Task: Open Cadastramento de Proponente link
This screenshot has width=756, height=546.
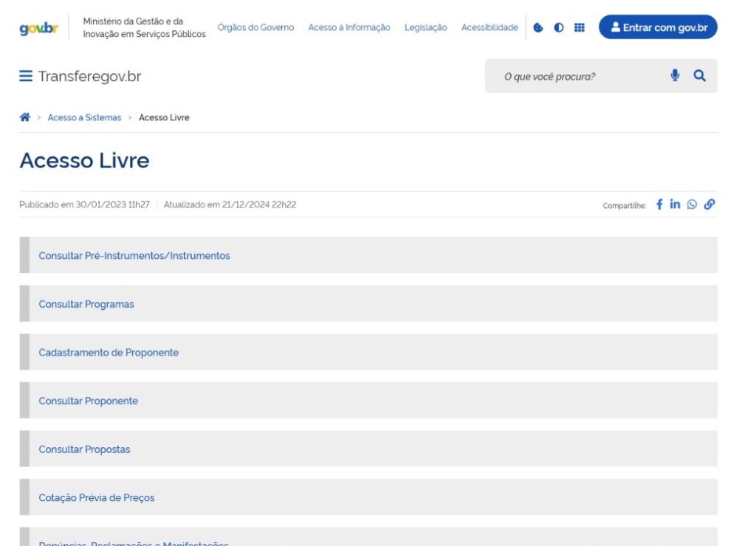Action: tap(109, 352)
